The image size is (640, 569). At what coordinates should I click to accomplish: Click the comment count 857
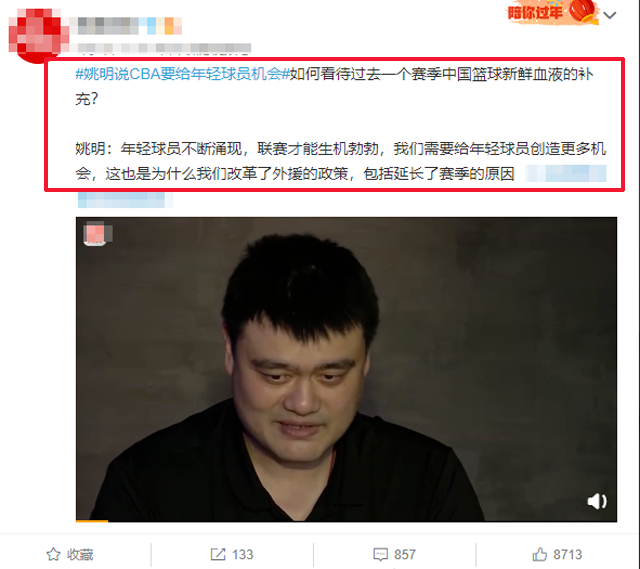point(405,554)
